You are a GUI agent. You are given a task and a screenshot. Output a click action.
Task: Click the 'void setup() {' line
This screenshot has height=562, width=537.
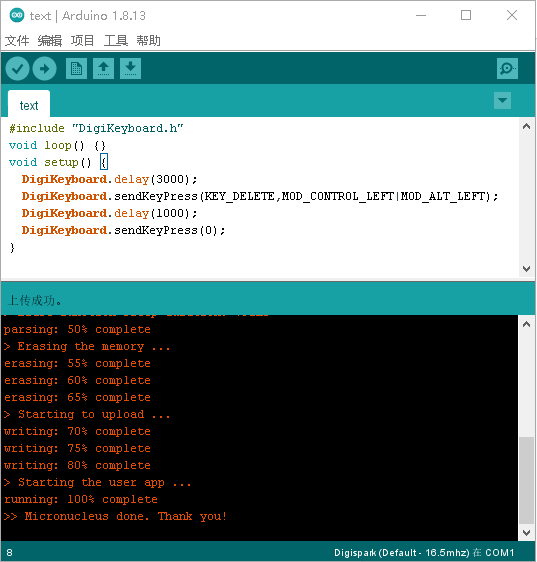coord(58,162)
